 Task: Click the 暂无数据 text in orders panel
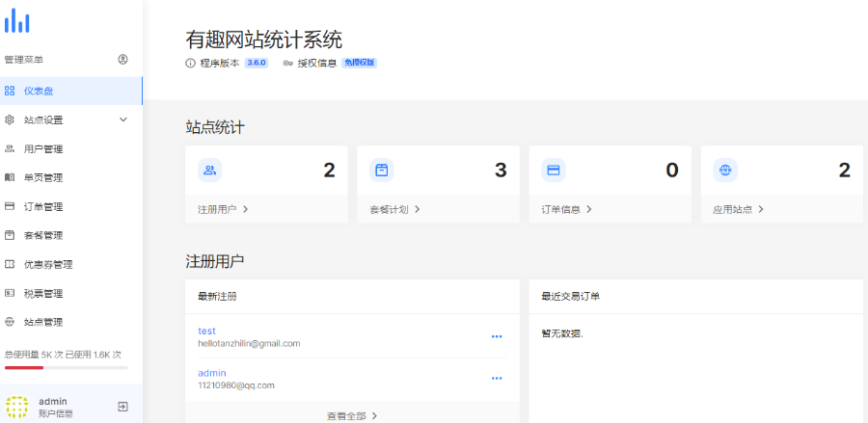tap(562, 334)
